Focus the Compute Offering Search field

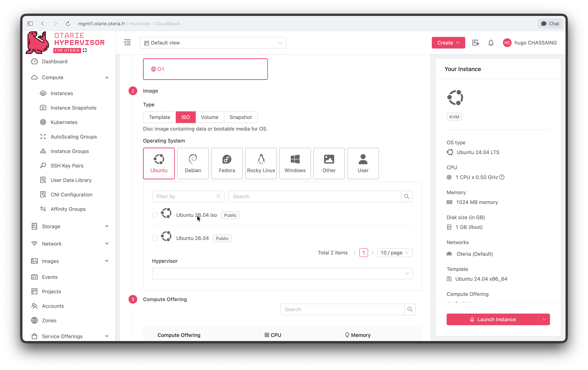pos(342,309)
